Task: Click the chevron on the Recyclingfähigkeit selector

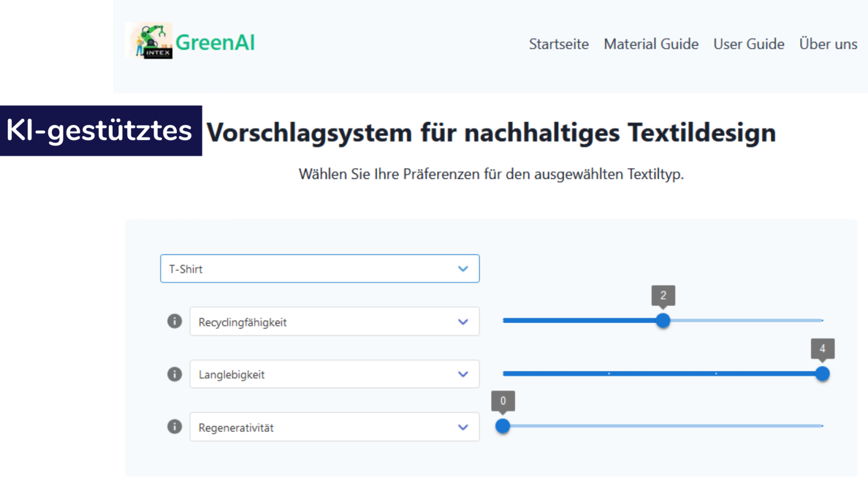Action: coord(463,321)
